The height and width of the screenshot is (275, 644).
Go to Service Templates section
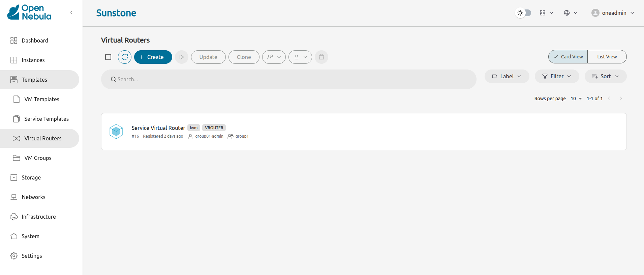tap(46, 119)
